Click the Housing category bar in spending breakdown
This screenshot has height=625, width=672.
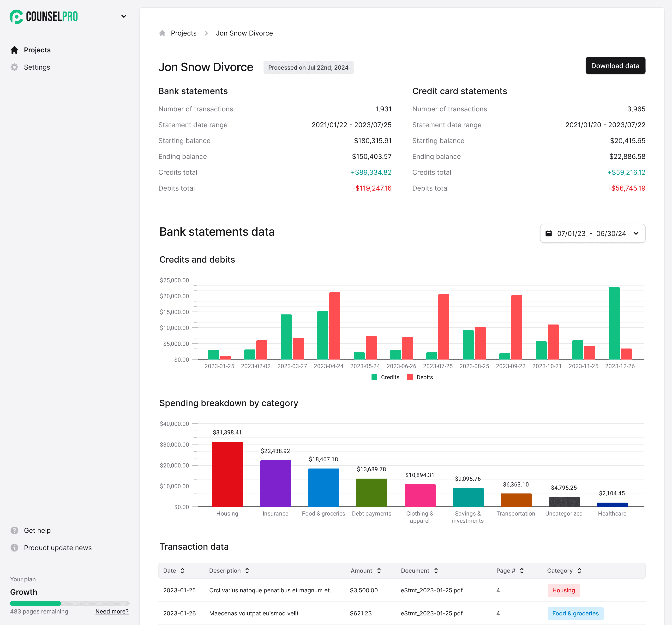[x=227, y=473]
